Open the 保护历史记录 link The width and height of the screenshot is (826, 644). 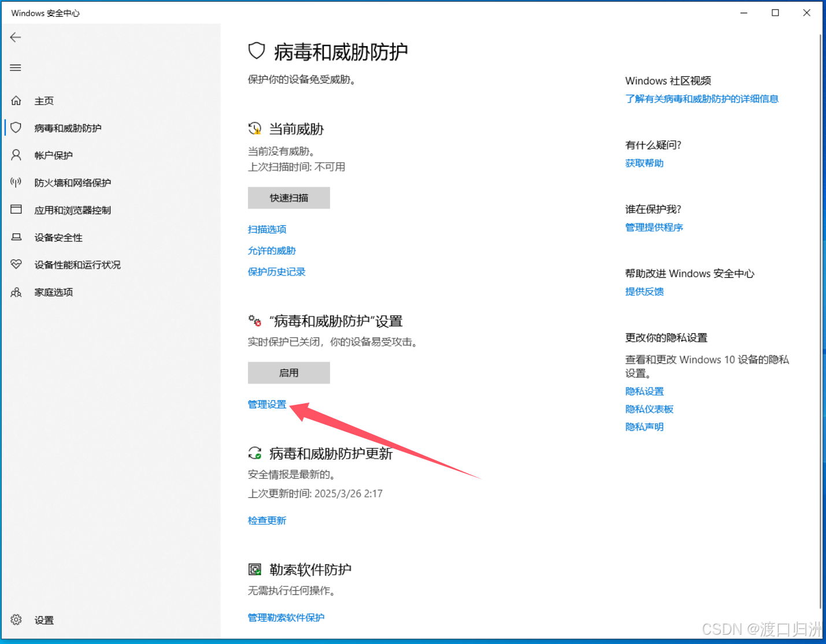276,272
